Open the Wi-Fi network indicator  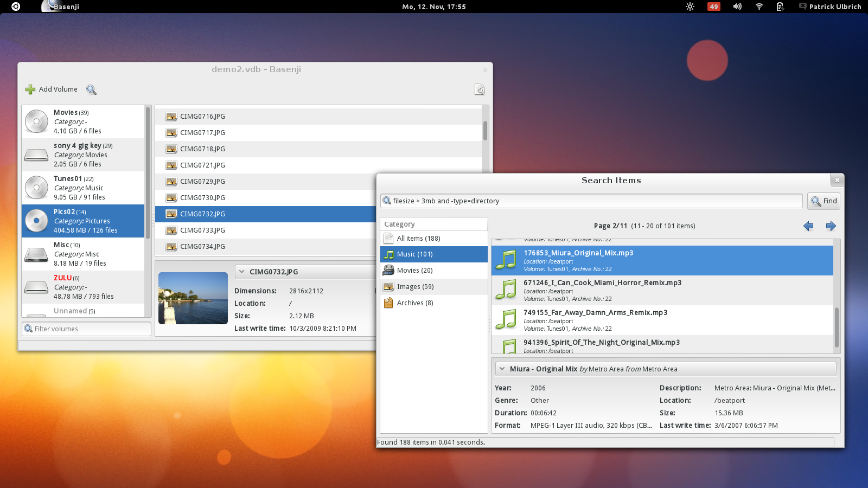[x=759, y=7]
